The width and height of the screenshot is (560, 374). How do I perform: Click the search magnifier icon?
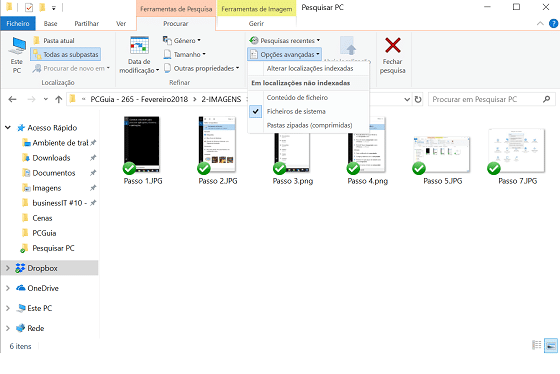[x=546, y=99]
